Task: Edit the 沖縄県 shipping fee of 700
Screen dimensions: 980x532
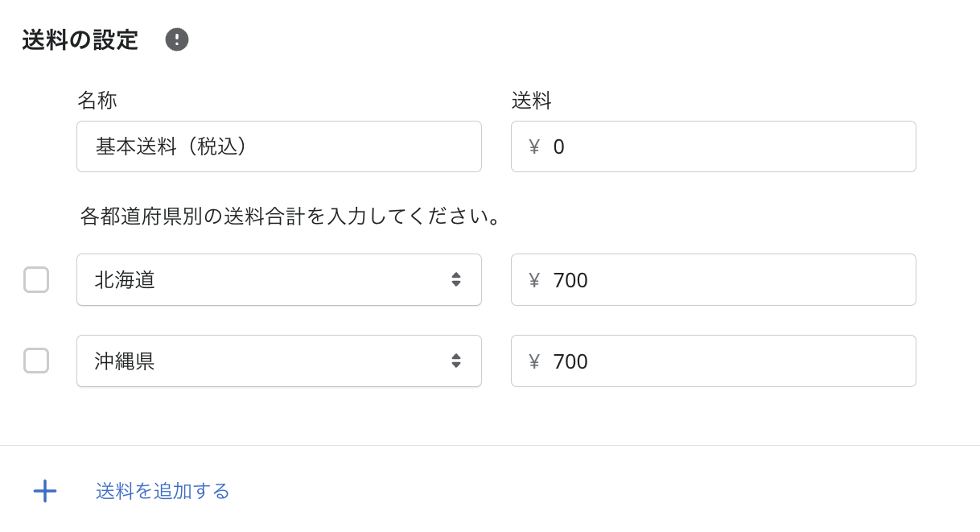Action: click(x=724, y=361)
